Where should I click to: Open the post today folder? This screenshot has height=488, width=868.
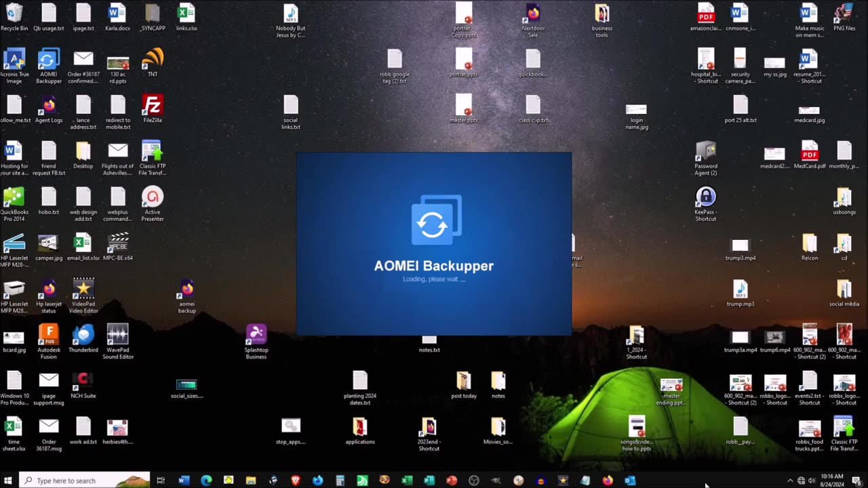tap(464, 384)
